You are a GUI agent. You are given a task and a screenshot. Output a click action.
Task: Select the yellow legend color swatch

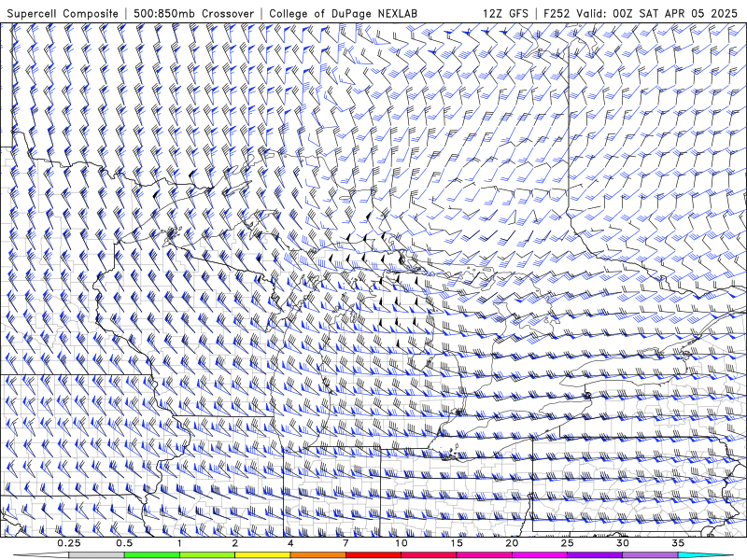point(262,555)
